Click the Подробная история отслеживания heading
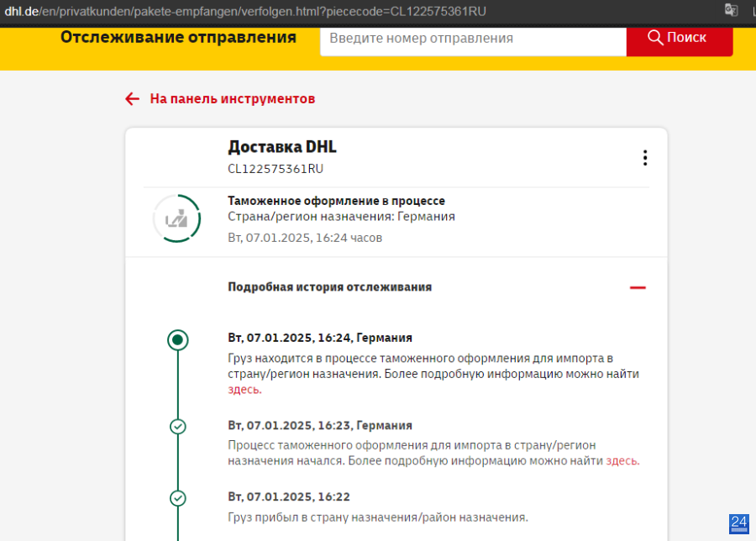Image resolution: width=756 pixels, height=541 pixels. (x=330, y=287)
